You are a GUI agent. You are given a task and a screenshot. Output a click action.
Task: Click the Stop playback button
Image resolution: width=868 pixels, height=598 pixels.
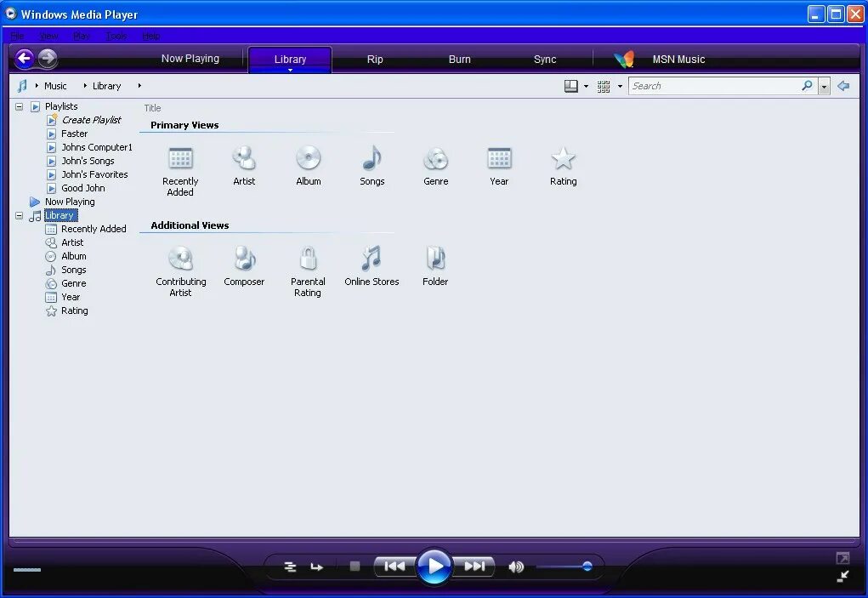pyautogui.click(x=355, y=566)
